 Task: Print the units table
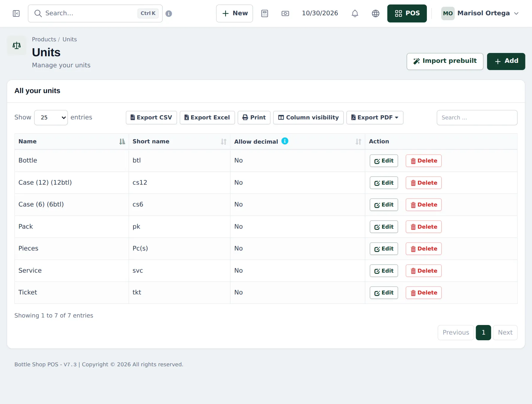coord(254,118)
